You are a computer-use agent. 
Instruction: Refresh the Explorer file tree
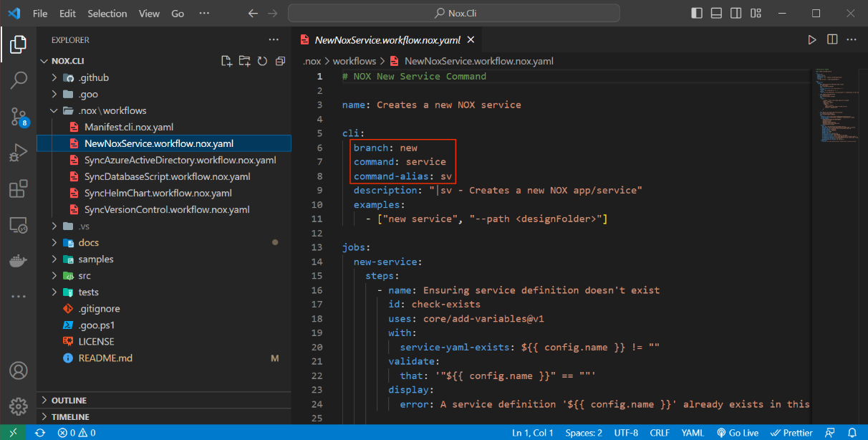pos(262,61)
